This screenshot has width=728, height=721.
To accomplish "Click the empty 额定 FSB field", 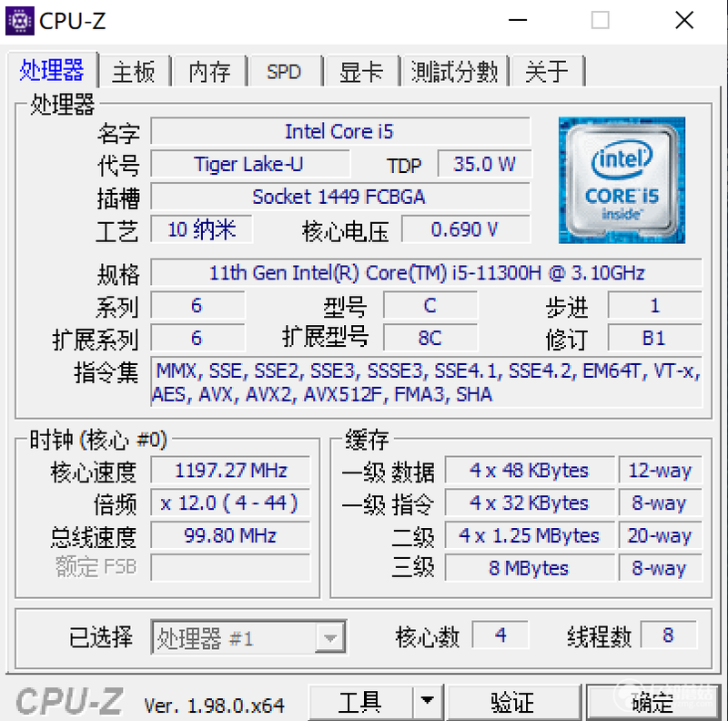I will click(230, 567).
